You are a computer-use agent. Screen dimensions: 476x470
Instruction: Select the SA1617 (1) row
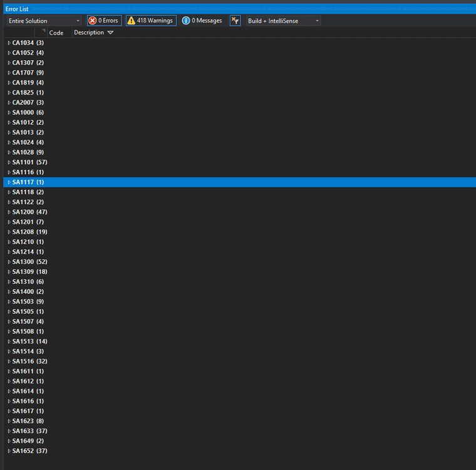(239, 411)
